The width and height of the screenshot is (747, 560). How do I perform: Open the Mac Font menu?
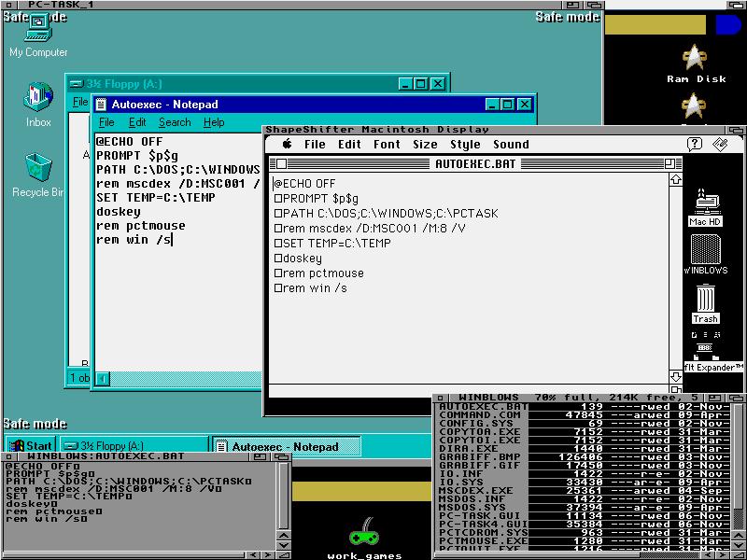coord(387,145)
